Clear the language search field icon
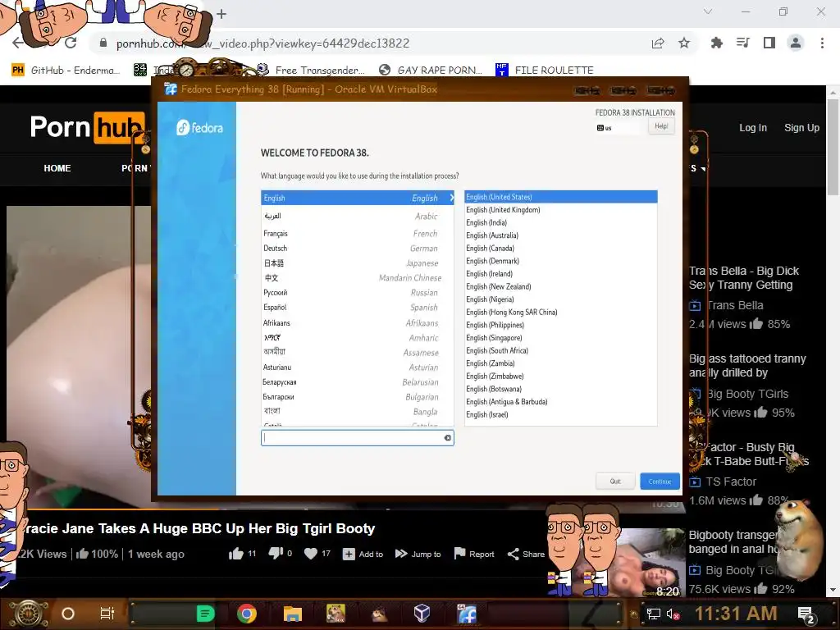This screenshot has height=630, width=840. click(447, 438)
